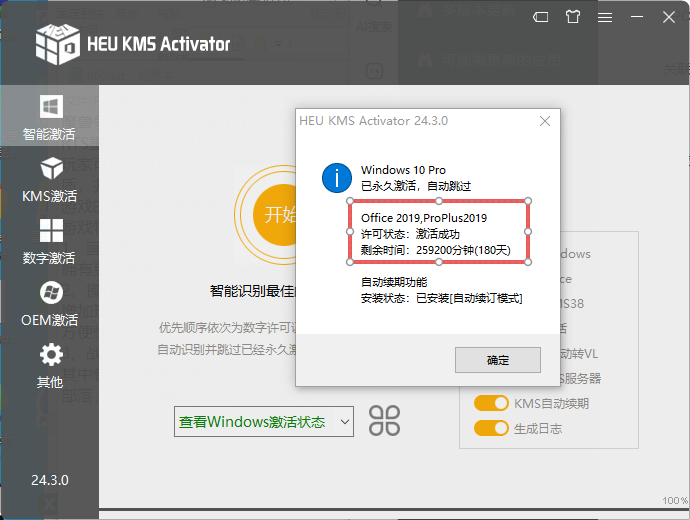Click the 智能识别最佳 heading text

point(252,291)
